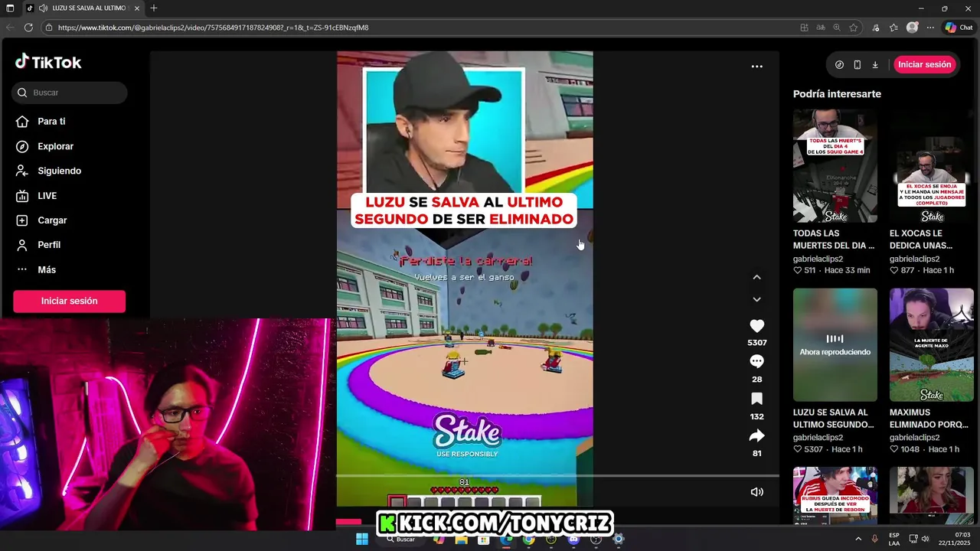The image size is (980, 551).
Task: Click the ESP LAA language indicator
Action: [x=894, y=539]
